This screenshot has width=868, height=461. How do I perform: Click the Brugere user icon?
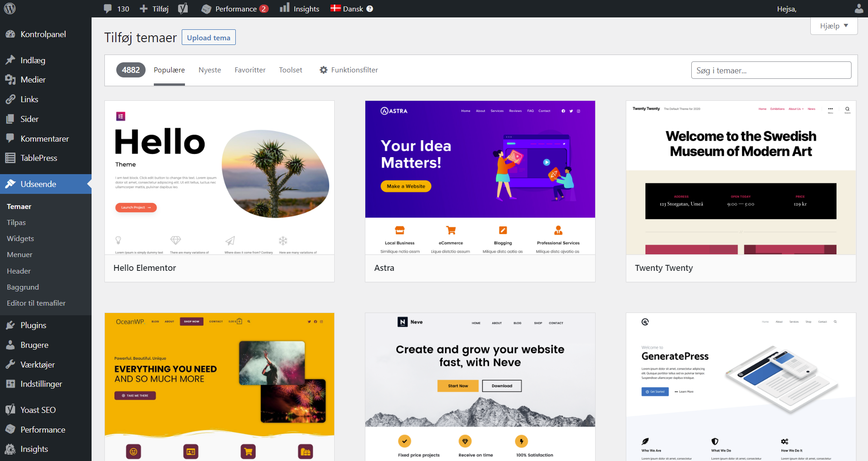pyautogui.click(x=10, y=345)
